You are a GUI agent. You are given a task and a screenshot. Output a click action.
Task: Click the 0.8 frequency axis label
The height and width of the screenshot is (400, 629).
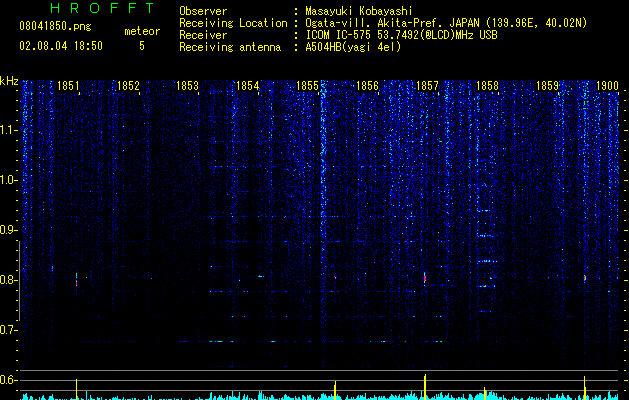(8, 280)
